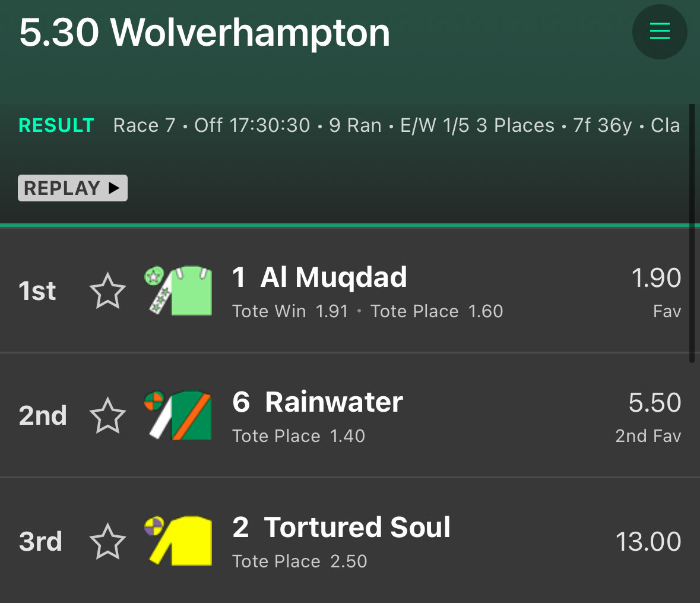700x603 pixels.
Task: Click the 5.30 Wolverhampton race title
Action: [x=204, y=33]
